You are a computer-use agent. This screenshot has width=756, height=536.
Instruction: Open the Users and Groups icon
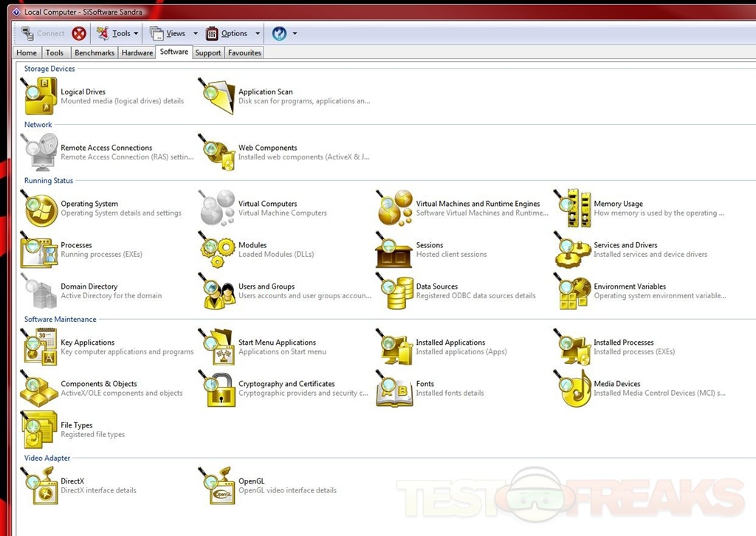point(217,292)
